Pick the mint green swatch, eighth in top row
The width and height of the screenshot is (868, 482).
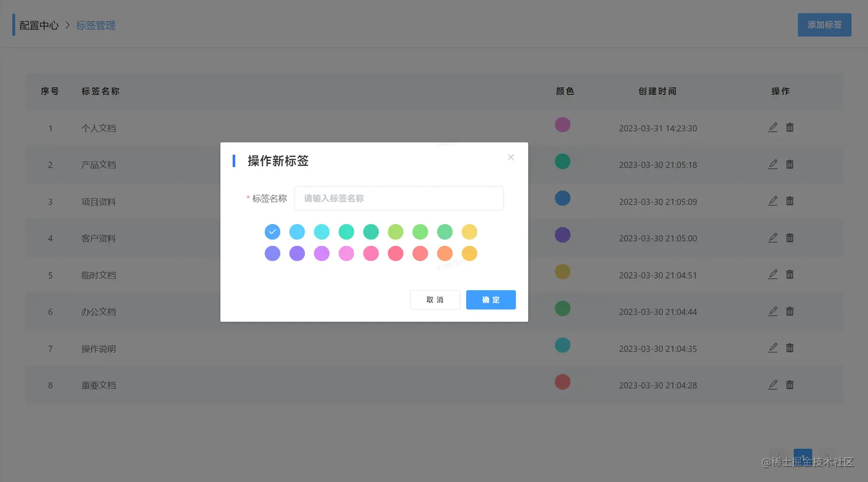click(445, 232)
